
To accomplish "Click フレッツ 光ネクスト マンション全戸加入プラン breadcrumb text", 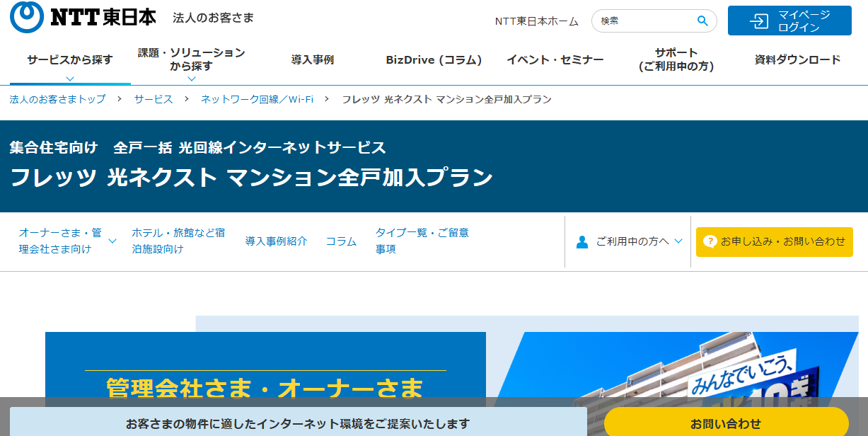I will 446,99.
